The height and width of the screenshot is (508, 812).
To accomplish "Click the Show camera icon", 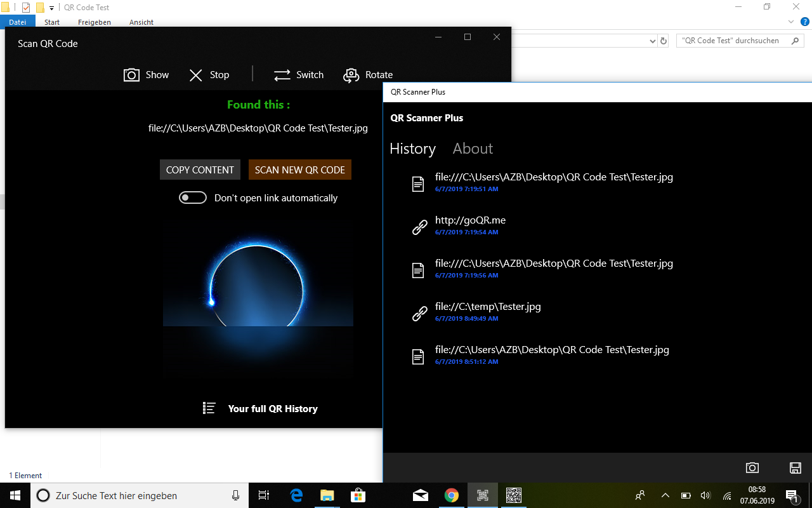I will click(131, 75).
